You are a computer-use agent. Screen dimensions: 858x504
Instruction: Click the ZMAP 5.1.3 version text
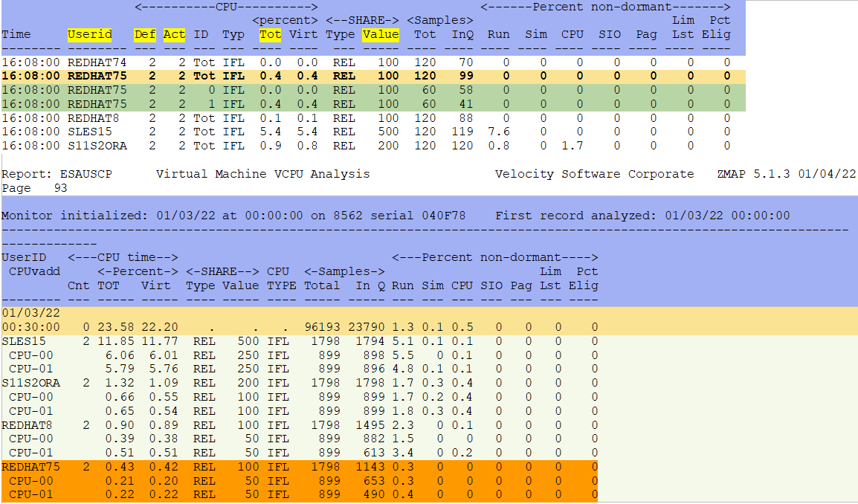[x=751, y=174]
